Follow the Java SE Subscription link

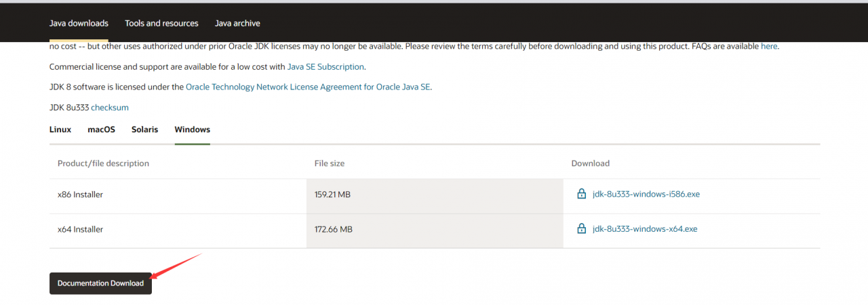click(x=326, y=67)
